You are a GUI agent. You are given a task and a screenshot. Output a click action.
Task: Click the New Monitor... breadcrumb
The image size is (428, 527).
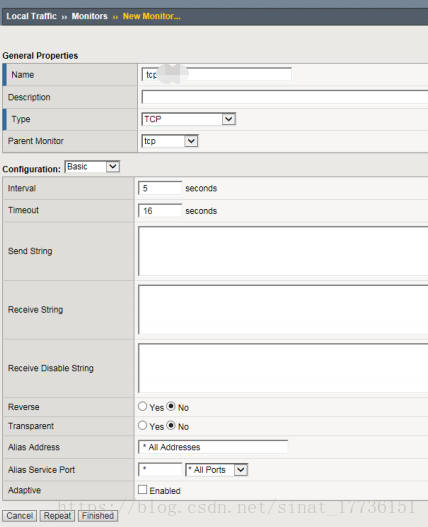[x=152, y=16]
